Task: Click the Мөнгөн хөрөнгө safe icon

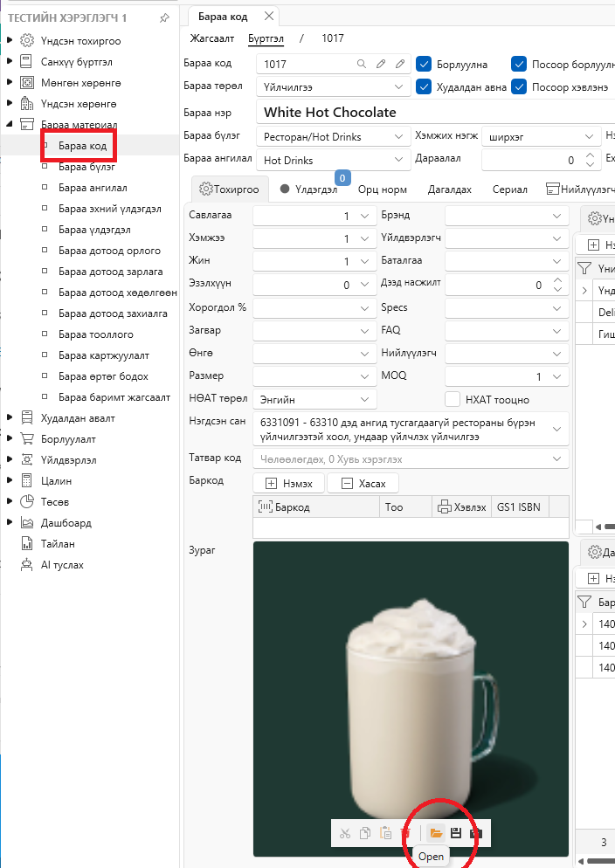Action: [x=26, y=82]
